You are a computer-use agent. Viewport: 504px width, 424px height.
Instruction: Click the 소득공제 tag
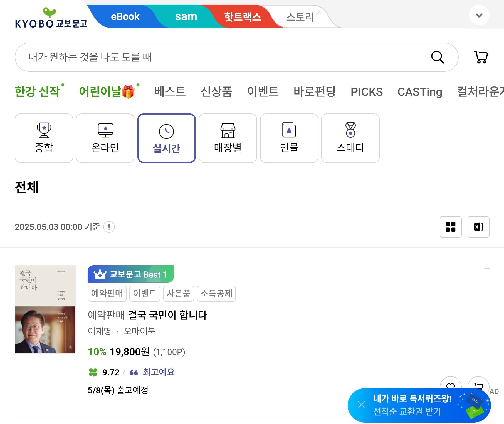(216, 293)
